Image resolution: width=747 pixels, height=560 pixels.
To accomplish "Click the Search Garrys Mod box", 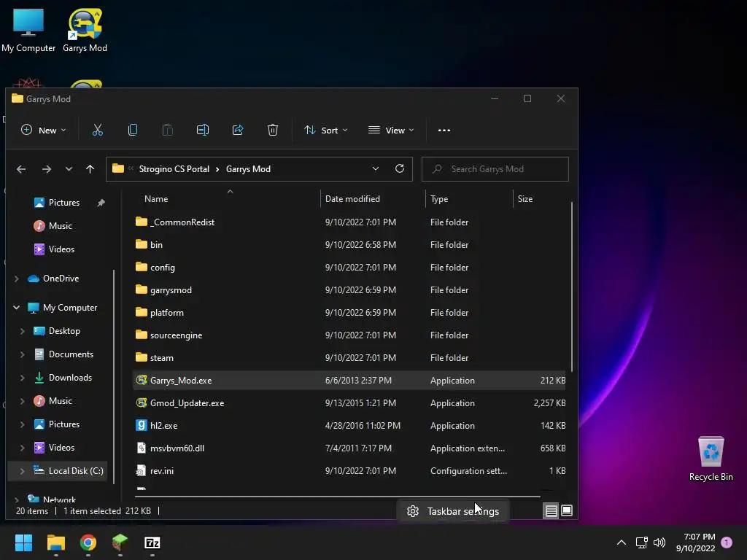I will tap(495, 169).
